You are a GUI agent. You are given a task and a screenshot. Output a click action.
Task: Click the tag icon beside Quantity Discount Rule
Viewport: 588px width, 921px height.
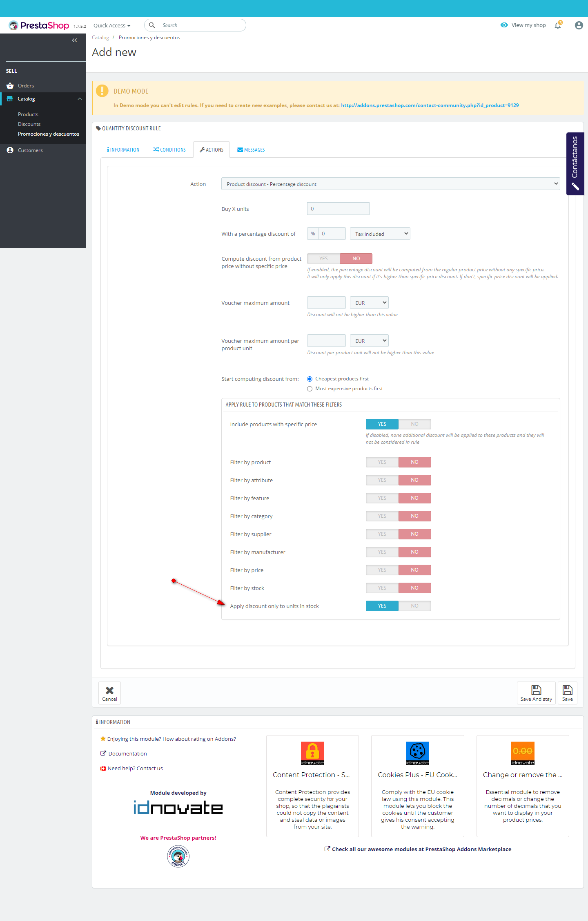(98, 128)
